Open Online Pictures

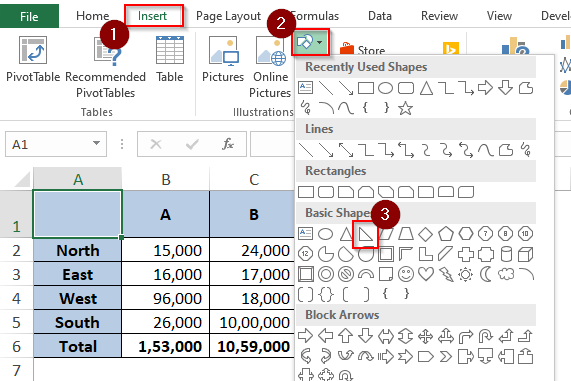point(270,67)
